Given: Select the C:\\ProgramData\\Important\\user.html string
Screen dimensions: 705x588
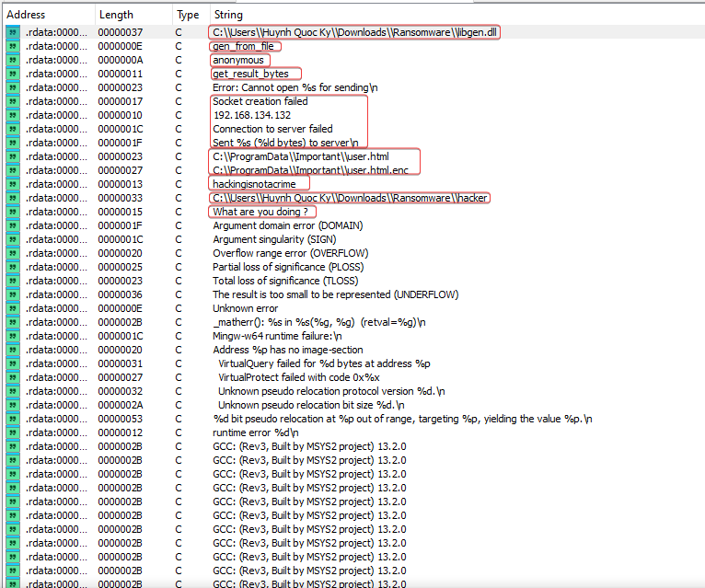Looking at the screenshot, I should (301, 156).
